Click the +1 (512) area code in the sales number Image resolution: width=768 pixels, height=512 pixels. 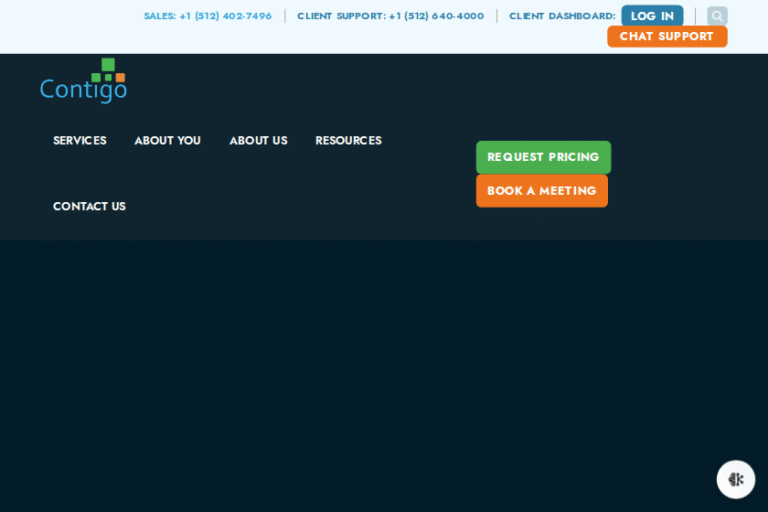coord(198,16)
